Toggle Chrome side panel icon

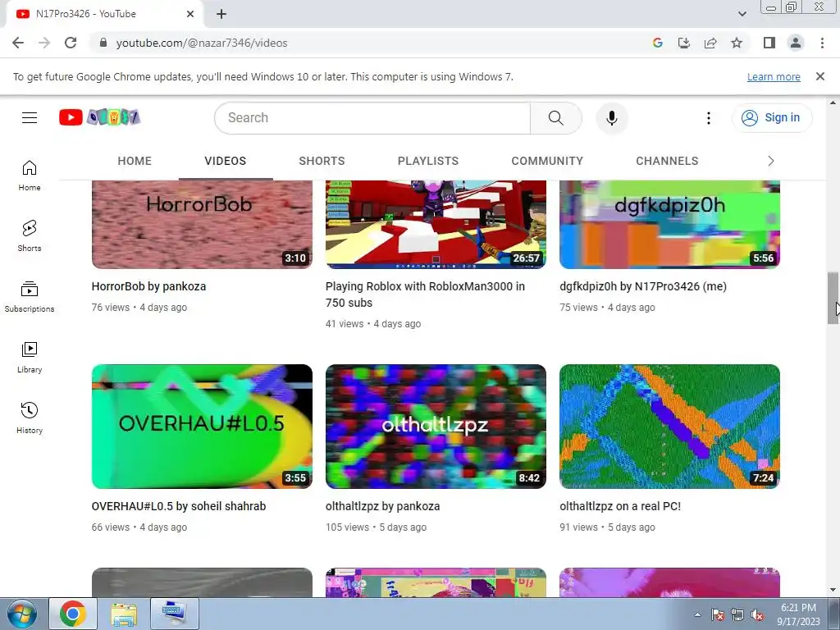[x=769, y=43]
